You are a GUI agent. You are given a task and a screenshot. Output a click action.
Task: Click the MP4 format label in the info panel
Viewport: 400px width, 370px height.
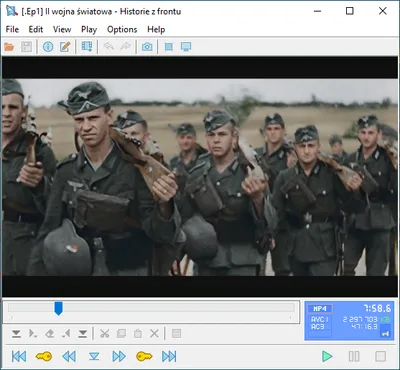(x=320, y=309)
